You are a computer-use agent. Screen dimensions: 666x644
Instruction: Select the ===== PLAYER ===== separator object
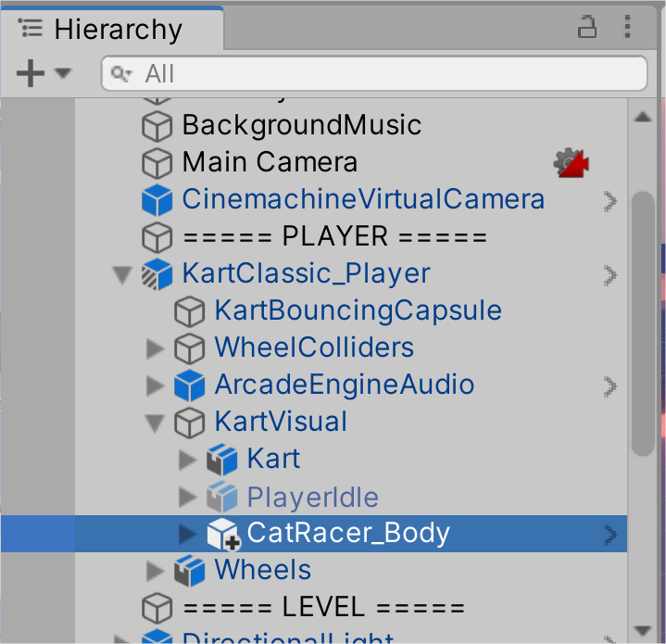point(334,236)
